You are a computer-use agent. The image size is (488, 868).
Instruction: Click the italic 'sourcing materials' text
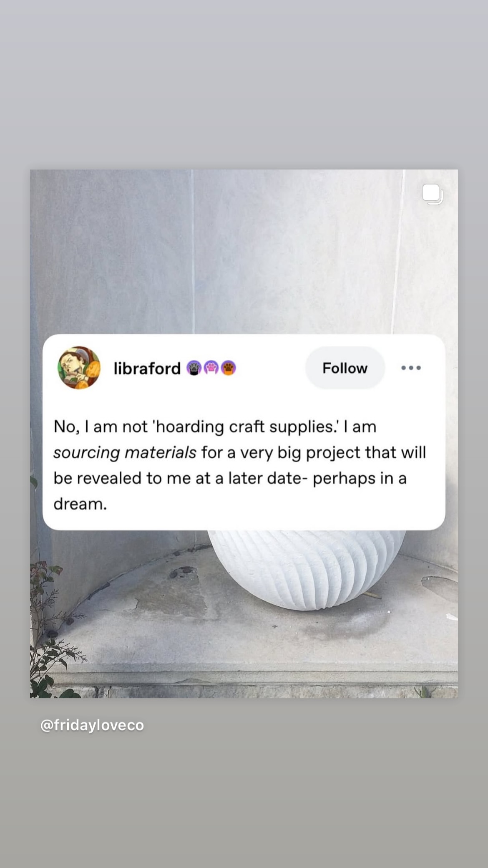tap(125, 452)
